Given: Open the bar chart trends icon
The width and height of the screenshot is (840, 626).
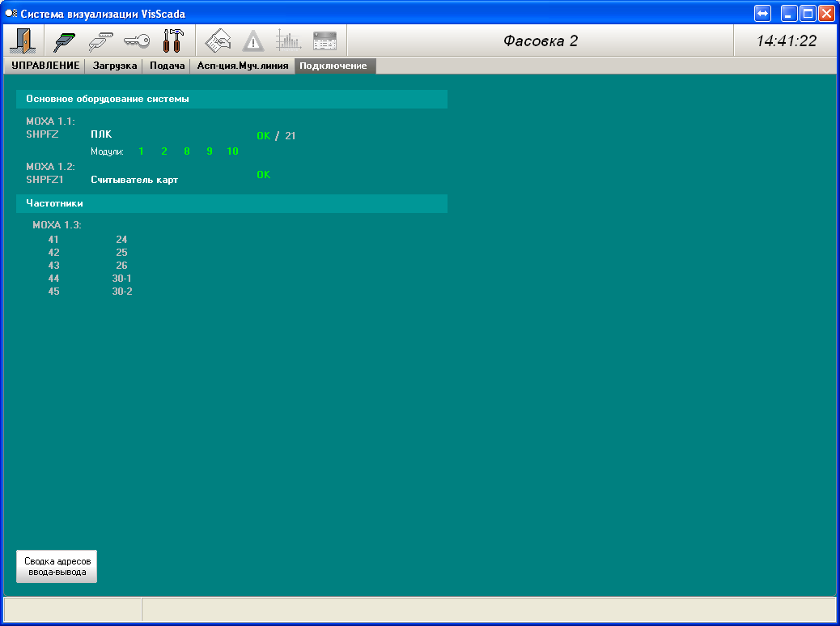Looking at the screenshot, I should click(288, 40).
